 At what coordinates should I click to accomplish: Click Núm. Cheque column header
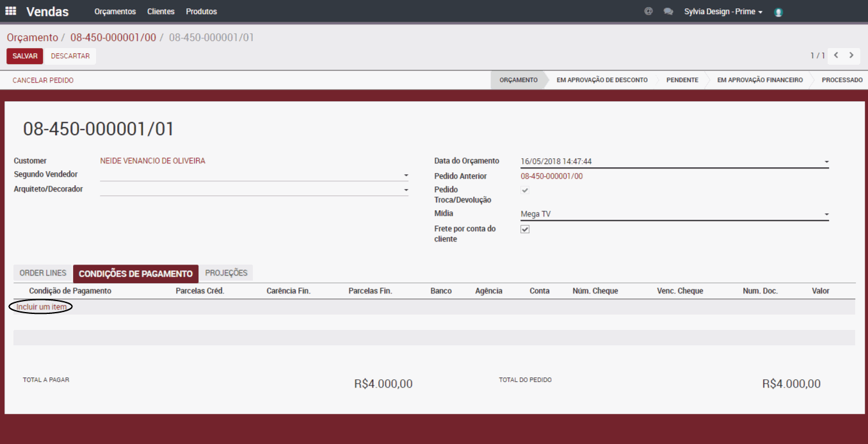[595, 291]
